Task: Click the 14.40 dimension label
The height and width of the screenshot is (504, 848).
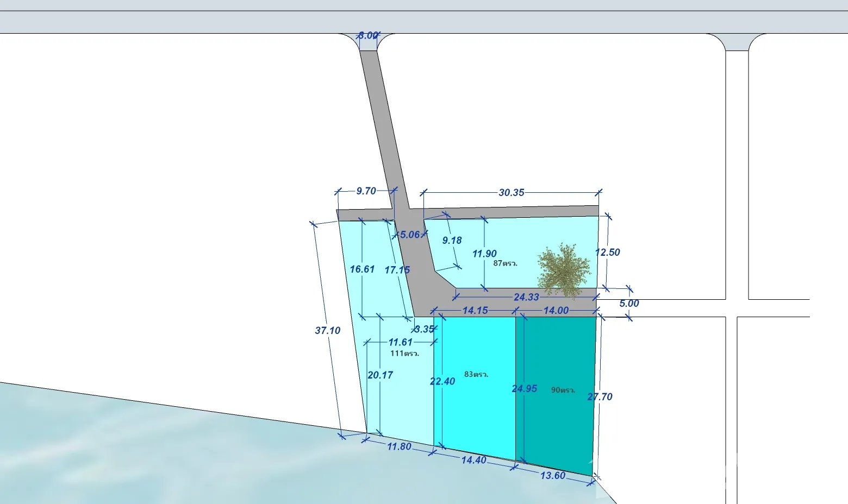Action: 473,460
